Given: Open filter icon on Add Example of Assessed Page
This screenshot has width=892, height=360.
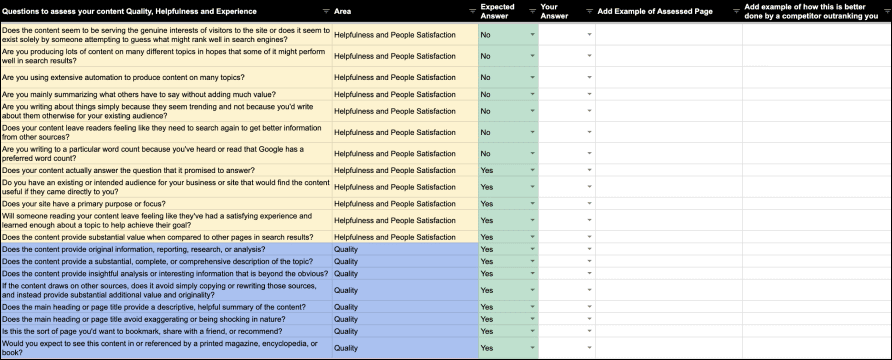Looking at the screenshot, I should pyautogui.click(x=736, y=11).
